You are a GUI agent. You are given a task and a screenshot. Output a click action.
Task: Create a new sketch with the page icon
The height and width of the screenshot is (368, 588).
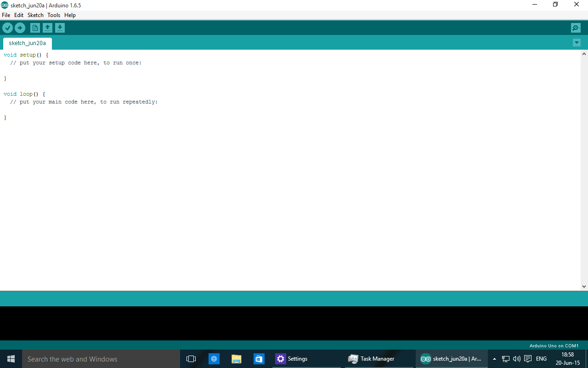click(x=35, y=28)
